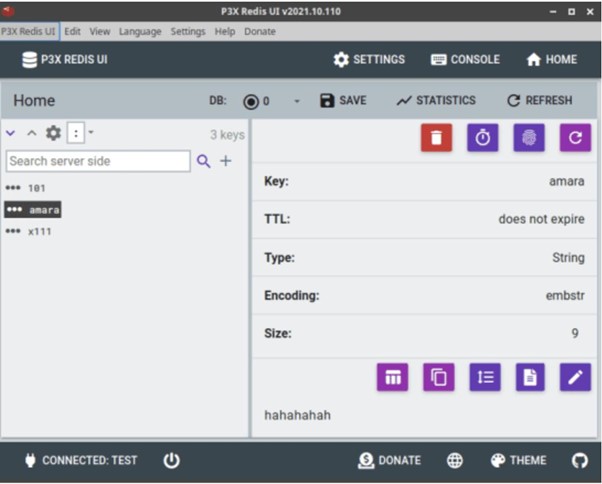Close the P3X Redis UI window
The height and width of the screenshot is (484, 602).
590,12
